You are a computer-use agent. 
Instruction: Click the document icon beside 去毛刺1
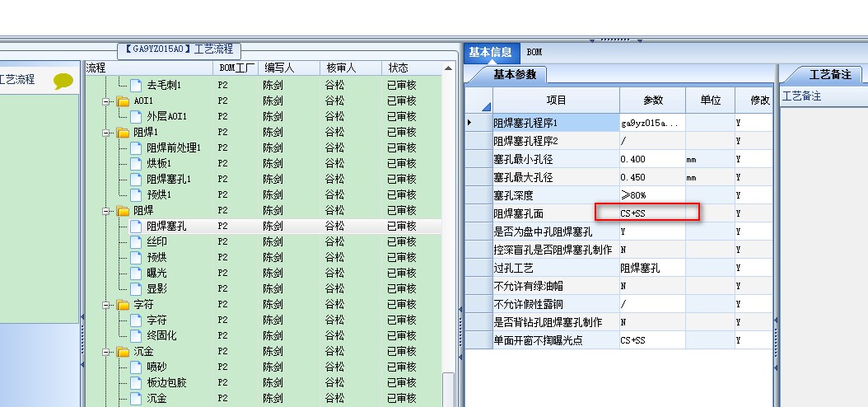(136, 86)
